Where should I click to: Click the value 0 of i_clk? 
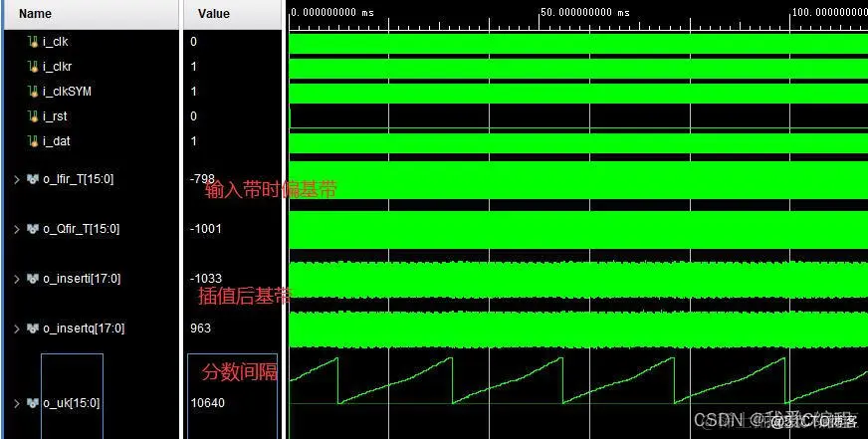[x=194, y=42]
